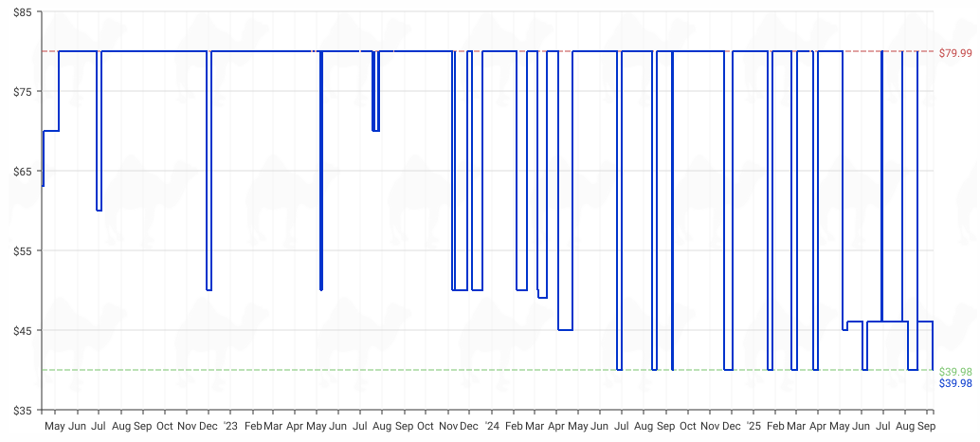Click the red $79.99 highest price label
The height and width of the screenshot is (442, 980).
(955, 53)
